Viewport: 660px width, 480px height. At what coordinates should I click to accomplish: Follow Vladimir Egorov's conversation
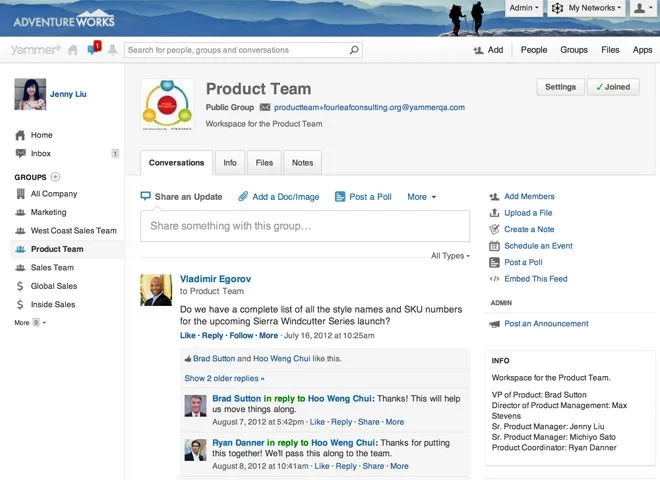pyautogui.click(x=241, y=336)
